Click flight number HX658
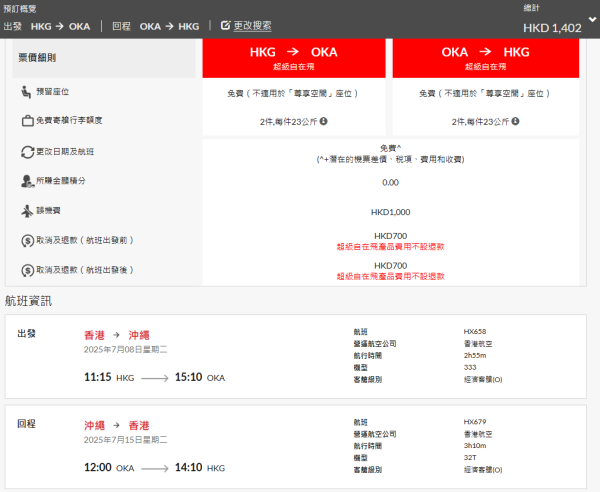 tap(475, 331)
